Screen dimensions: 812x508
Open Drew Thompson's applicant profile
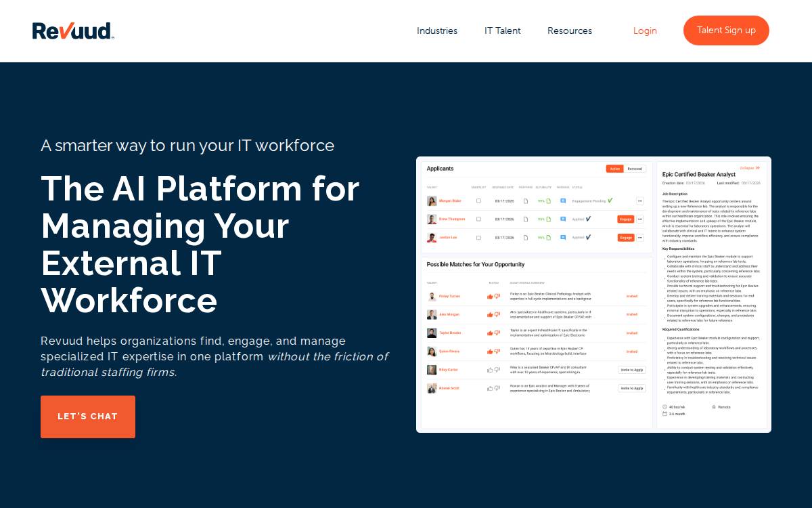[x=452, y=219]
